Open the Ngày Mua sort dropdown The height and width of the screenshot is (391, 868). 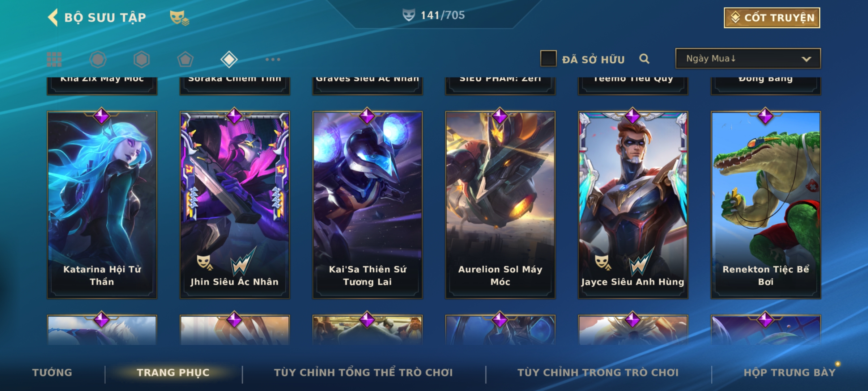pos(748,58)
